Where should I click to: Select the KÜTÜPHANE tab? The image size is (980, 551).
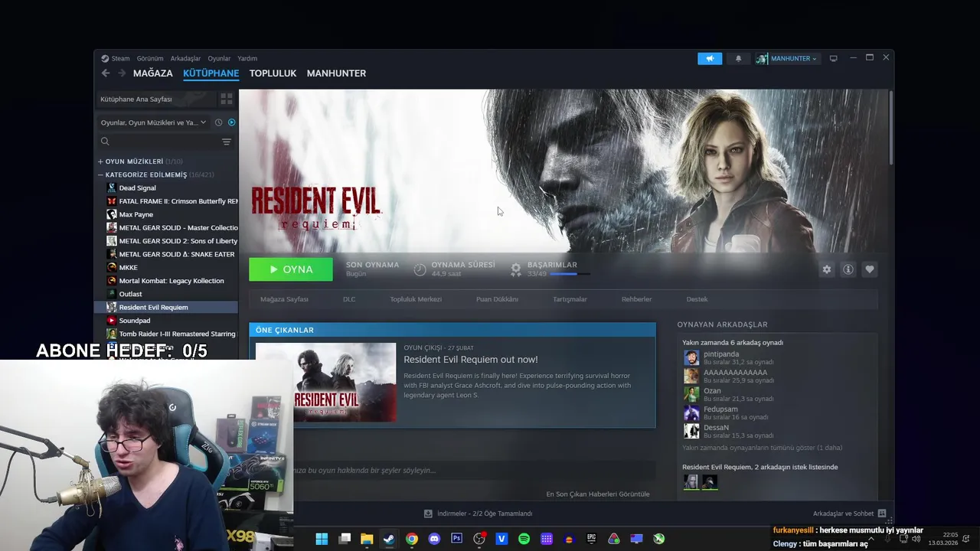pos(211,73)
